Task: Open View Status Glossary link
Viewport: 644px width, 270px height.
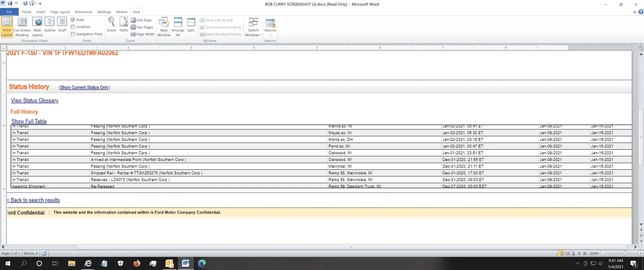Action: (x=35, y=100)
